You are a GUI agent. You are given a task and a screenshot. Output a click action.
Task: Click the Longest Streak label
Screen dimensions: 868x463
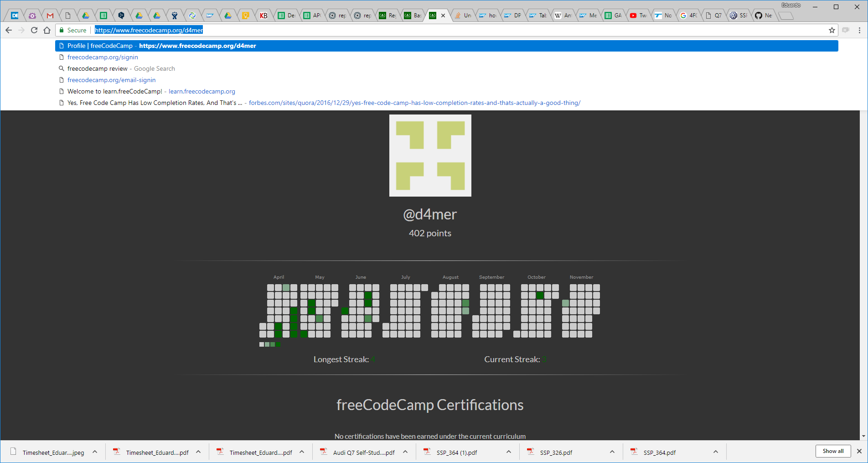click(x=341, y=359)
